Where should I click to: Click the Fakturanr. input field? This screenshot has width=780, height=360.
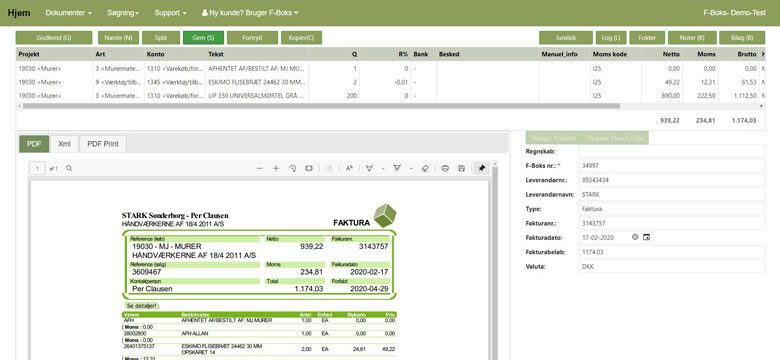[x=672, y=223]
